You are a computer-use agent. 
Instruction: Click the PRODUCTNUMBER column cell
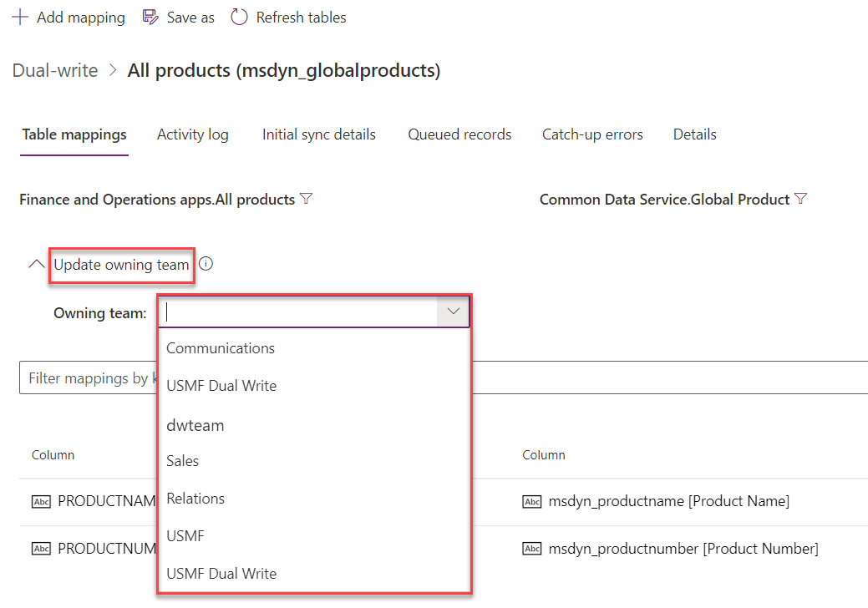click(107, 549)
